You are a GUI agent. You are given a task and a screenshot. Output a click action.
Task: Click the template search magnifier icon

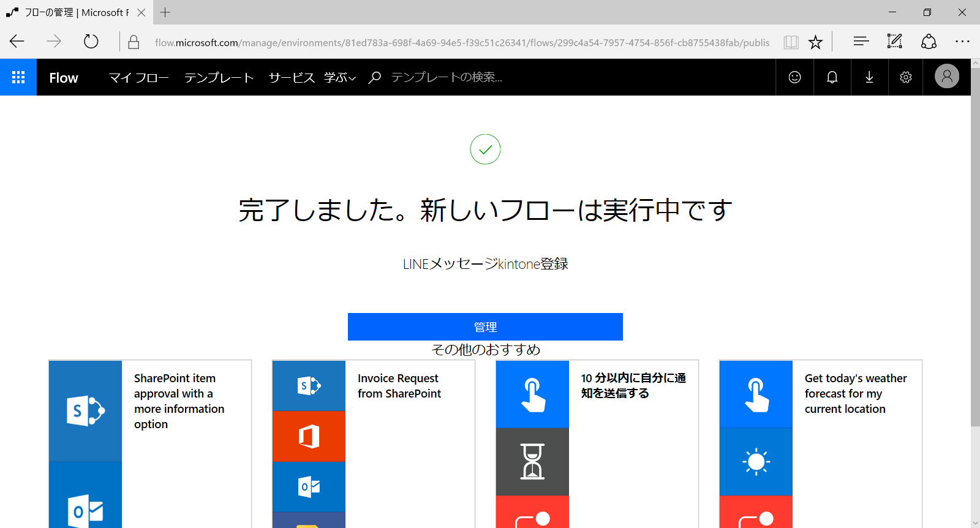pos(375,77)
